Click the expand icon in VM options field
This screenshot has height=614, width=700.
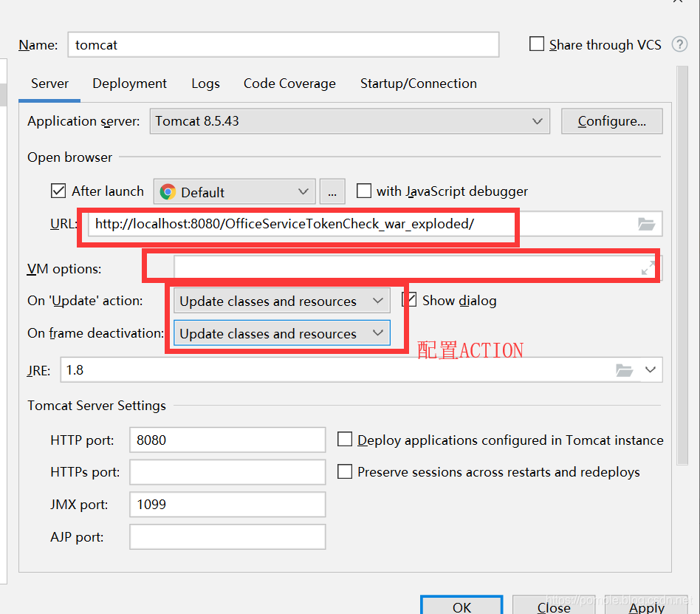point(648,268)
